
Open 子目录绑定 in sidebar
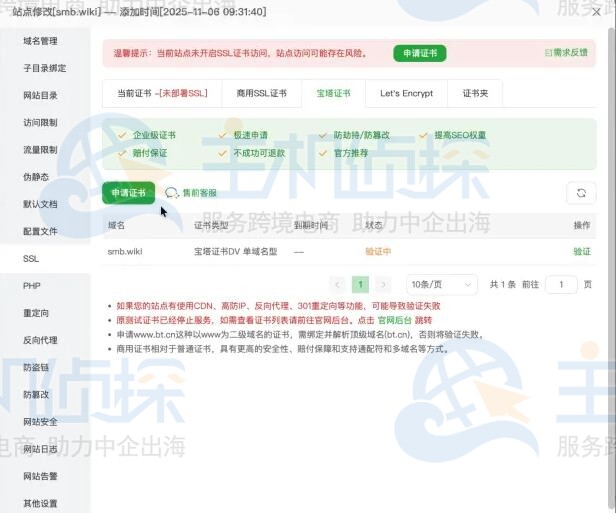[45, 68]
